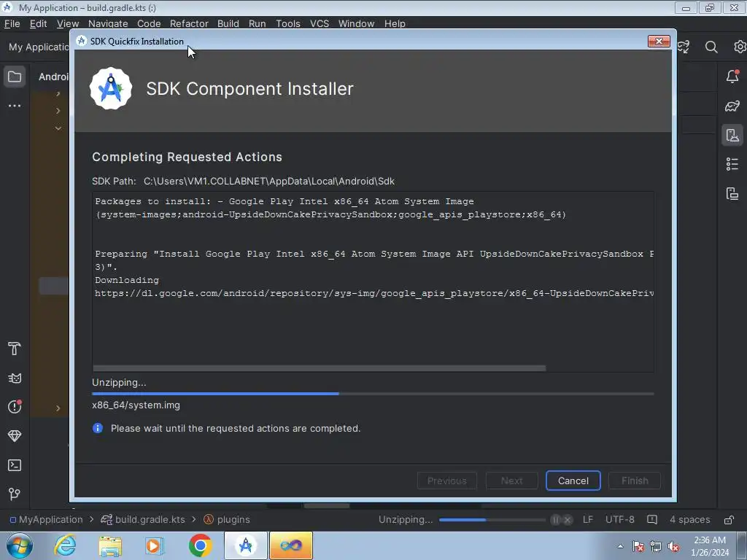The width and height of the screenshot is (747, 560).
Task: Open the File menu
Action: pyautogui.click(x=12, y=23)
